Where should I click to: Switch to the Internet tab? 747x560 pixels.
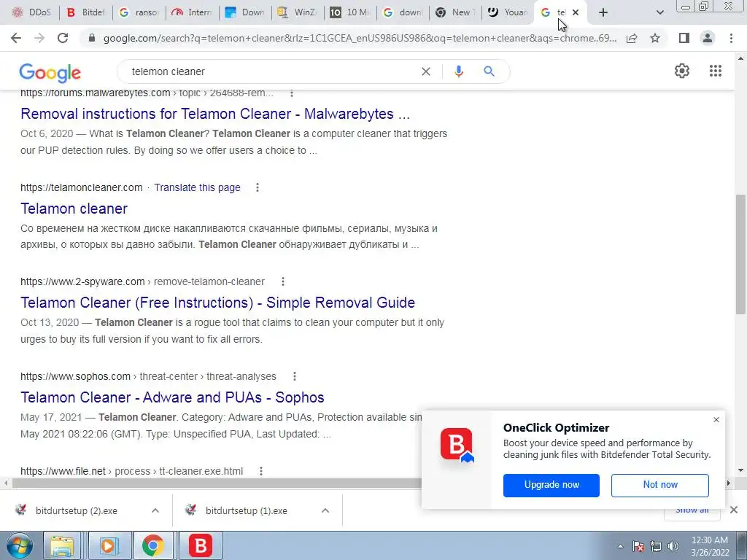pyautogui.click(x=192, y=12)
